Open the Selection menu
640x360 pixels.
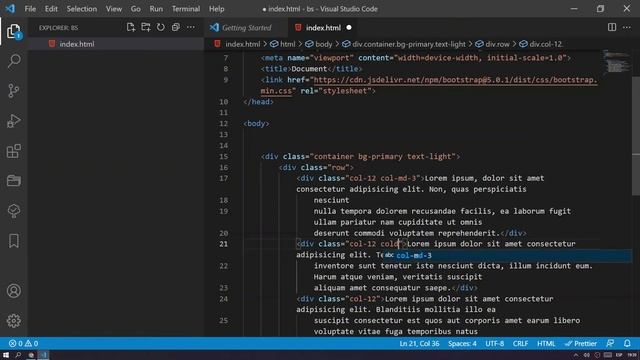coord(82,9)
